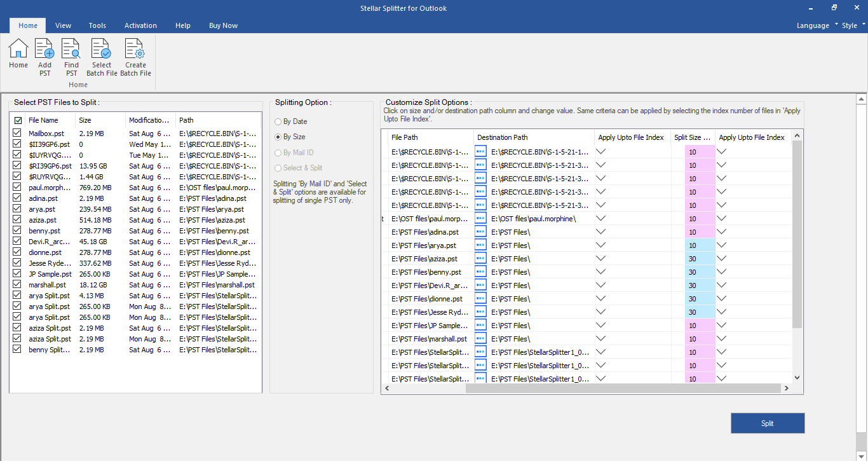This screenshot has height=461, width=868.
Task: Click the Home ribbon icon
Action: (x=18, y=53)
